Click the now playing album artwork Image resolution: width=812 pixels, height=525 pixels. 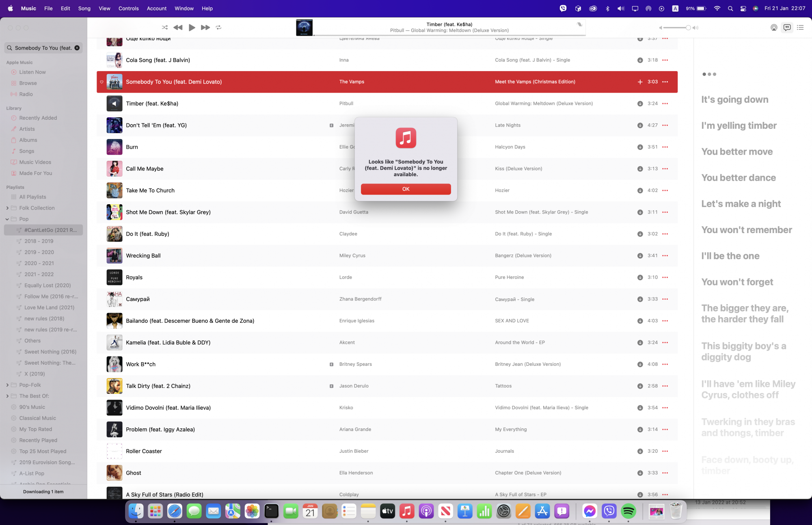(x=304, y=28)
